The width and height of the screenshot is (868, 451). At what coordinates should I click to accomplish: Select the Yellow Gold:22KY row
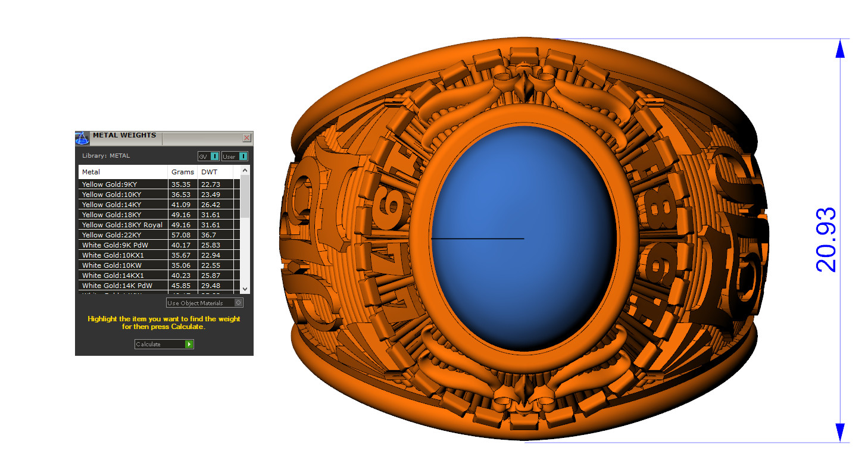pyautogui.click(x=123, y=235)
